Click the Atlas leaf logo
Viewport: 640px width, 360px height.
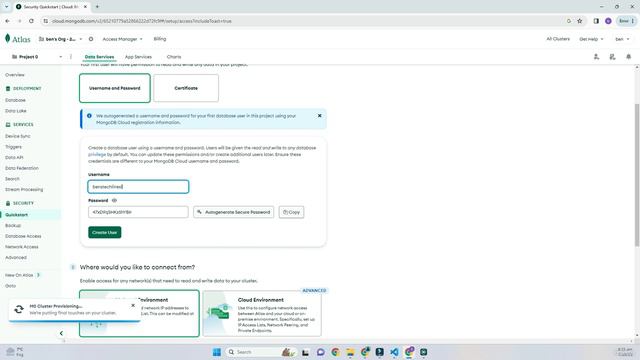(7, 38)
